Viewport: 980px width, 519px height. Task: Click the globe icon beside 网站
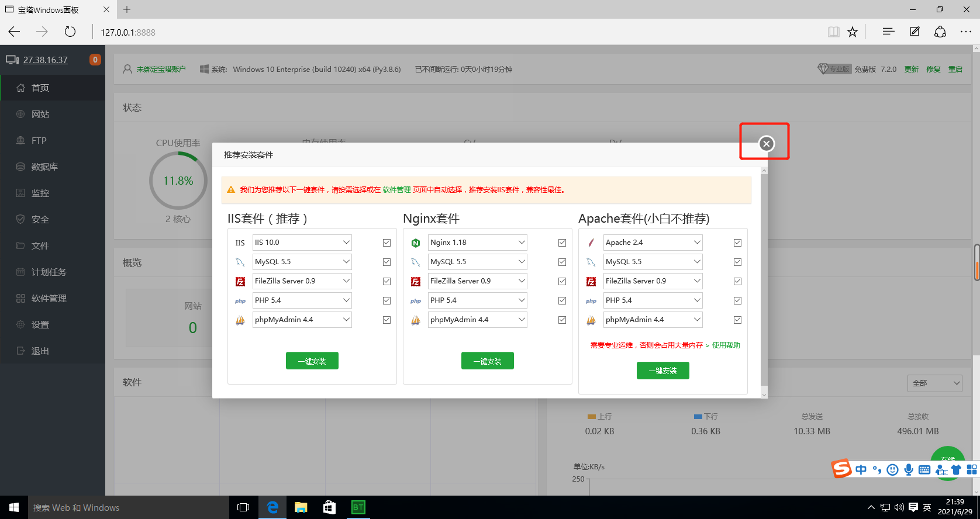pos(20,114)
